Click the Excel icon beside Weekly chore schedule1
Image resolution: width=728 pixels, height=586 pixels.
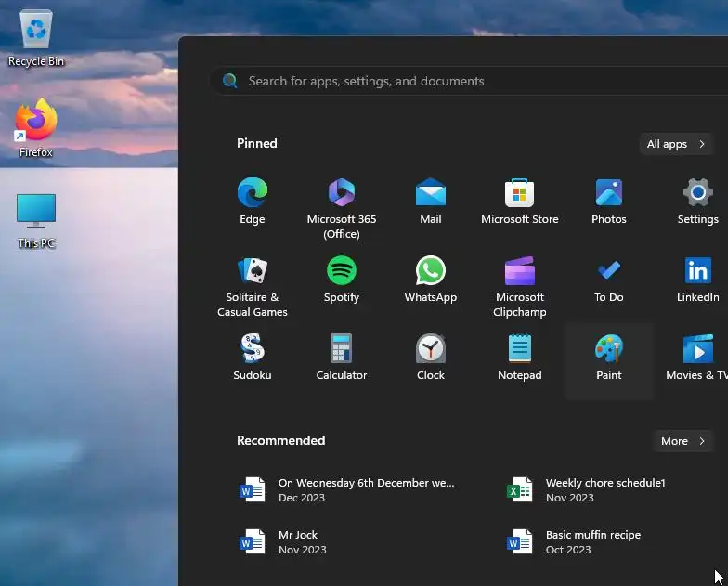[x=520, y=490]
